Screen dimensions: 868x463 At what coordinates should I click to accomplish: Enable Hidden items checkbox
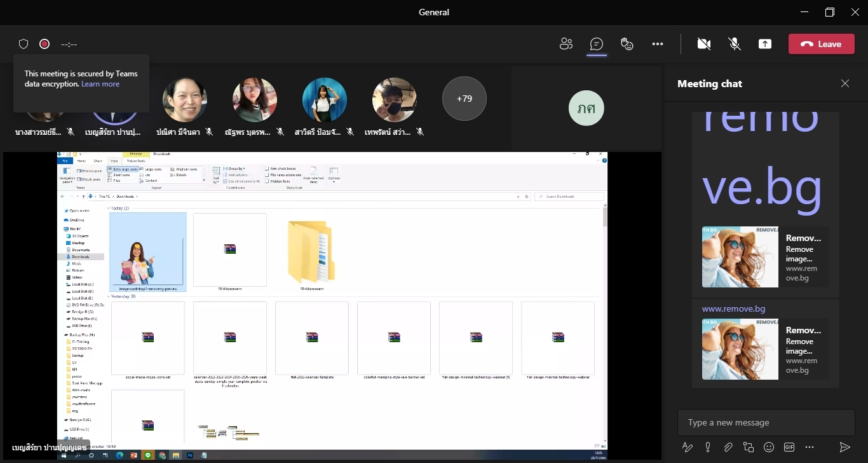(x=277, y=181)
